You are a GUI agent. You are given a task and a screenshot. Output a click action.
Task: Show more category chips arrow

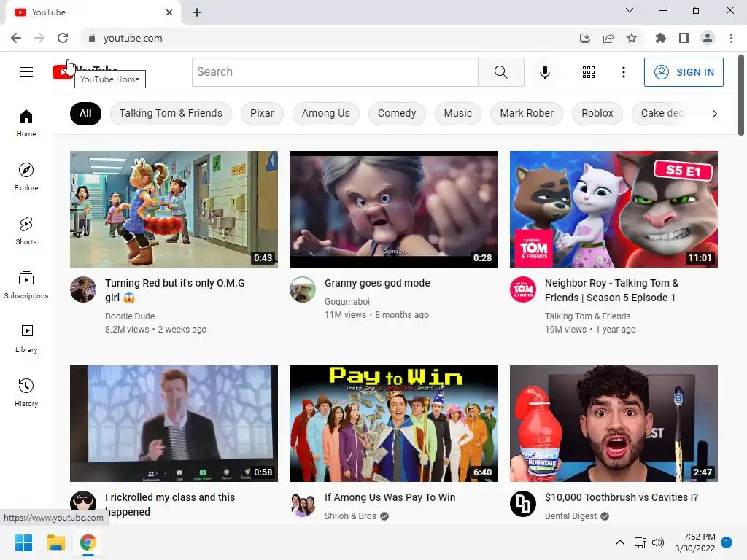coord(714,113)
